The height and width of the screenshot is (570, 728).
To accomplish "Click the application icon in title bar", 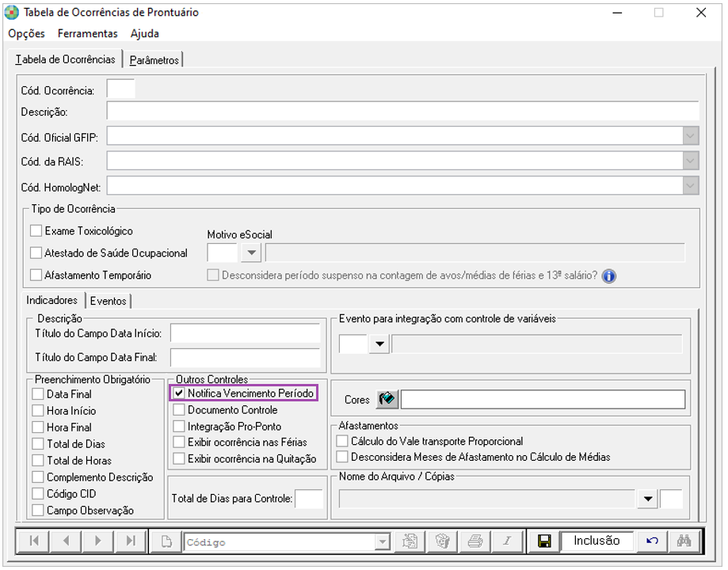I will (x=12, y=13).
